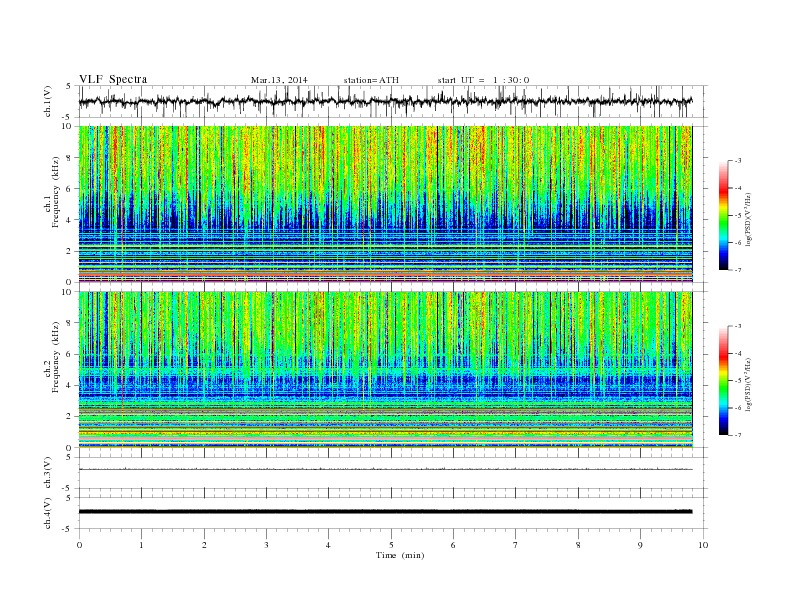Click the ch.2 "Frequency (kHz)" axis label

(x=56, y=358)
